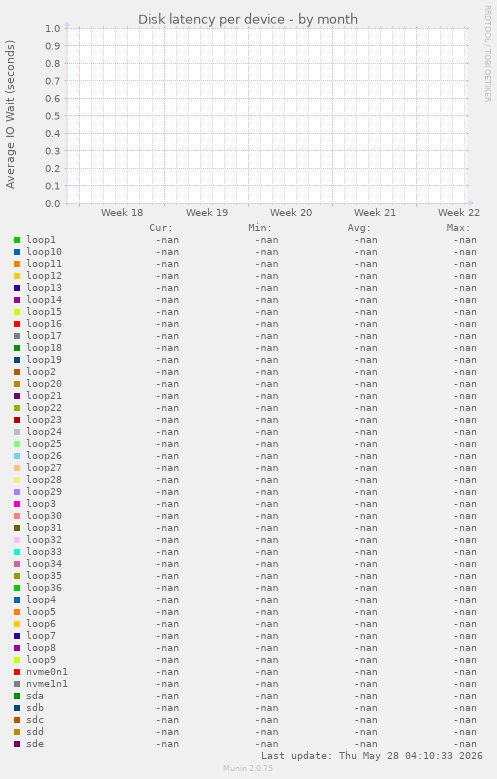Click the loop16 red legend swatch

click(x=17, y=324)
